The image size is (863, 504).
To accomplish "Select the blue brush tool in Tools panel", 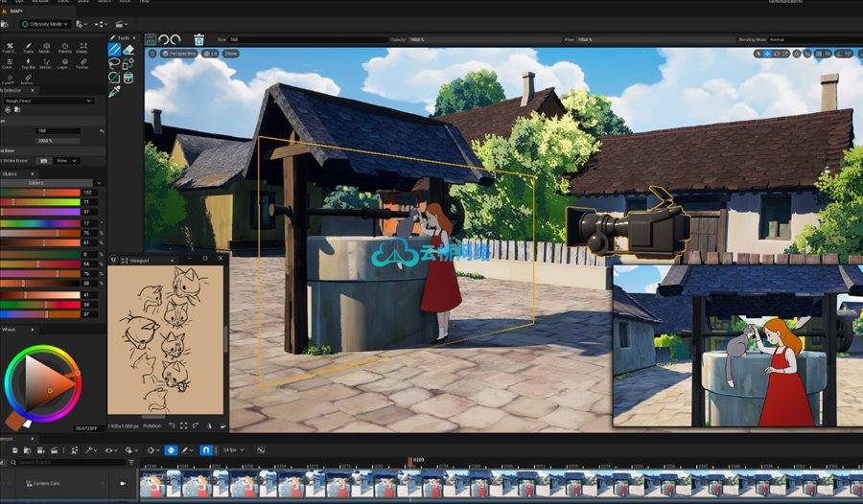I will 114,50.
